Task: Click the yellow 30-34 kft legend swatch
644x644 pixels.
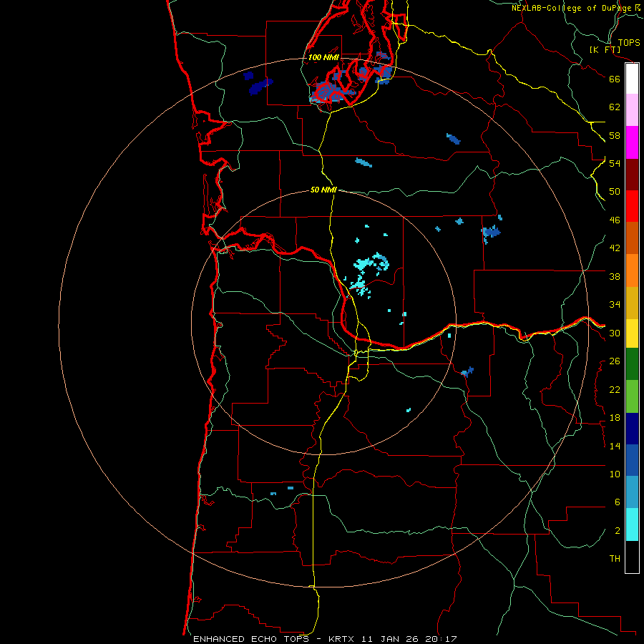Action: pyautogui.click(x=632, y=333)
